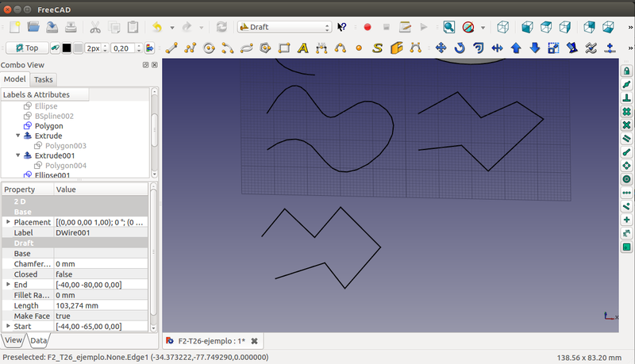Collapse the Extrude001 tree item

18,156
